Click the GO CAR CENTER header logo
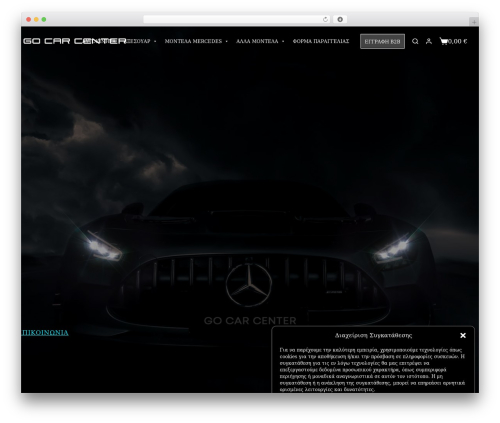 point(75,41)
